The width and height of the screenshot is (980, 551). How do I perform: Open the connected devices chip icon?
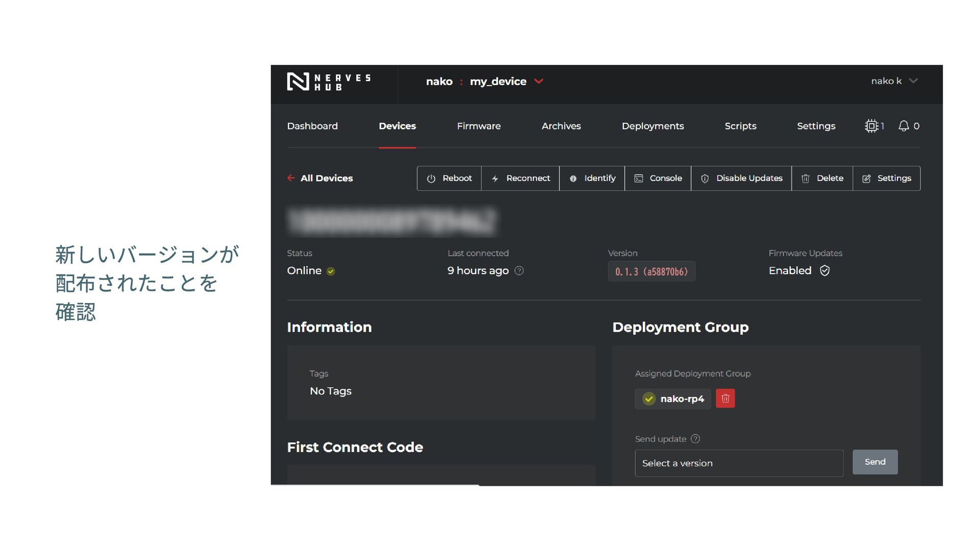pos(871,126)
